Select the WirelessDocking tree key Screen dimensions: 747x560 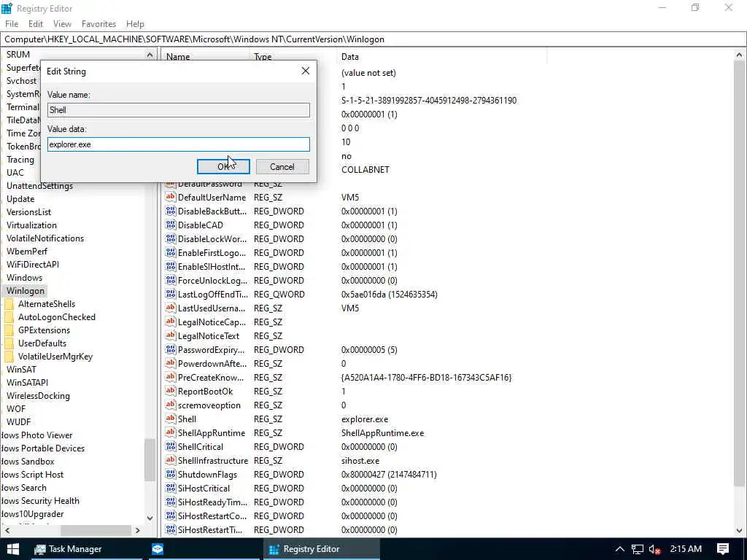point(38,395)
